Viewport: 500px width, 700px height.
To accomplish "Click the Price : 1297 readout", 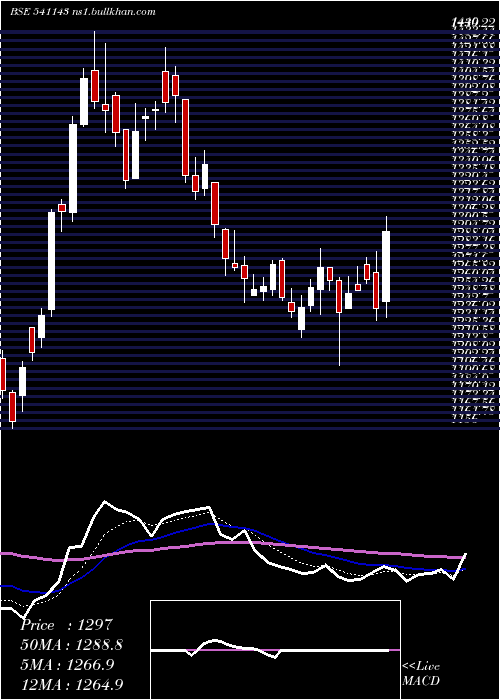I will 66,625.
